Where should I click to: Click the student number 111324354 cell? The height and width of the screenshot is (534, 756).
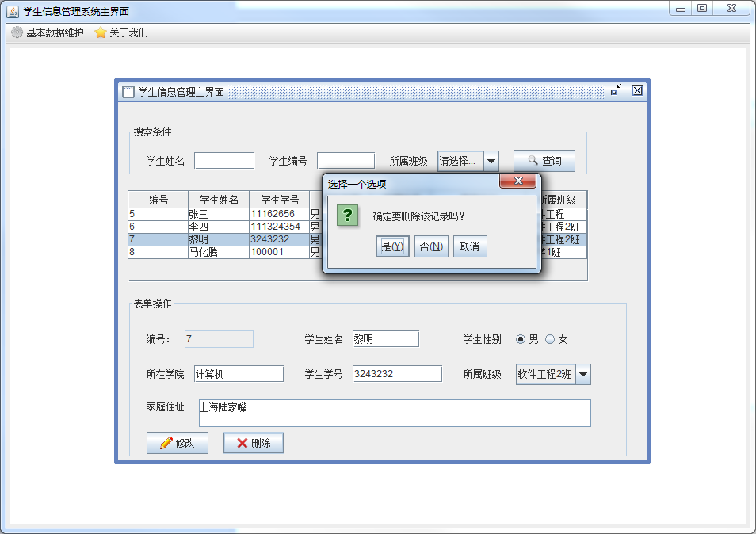click(279, 227)
